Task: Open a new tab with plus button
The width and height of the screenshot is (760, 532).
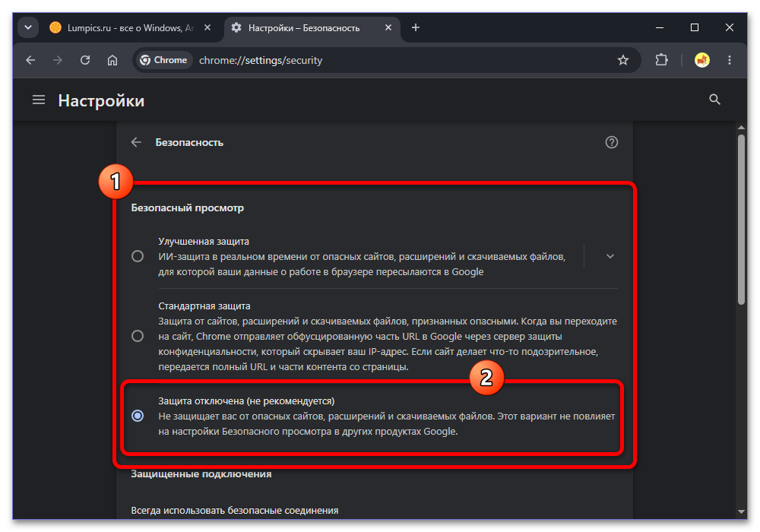Action: [x=416, y=27]
